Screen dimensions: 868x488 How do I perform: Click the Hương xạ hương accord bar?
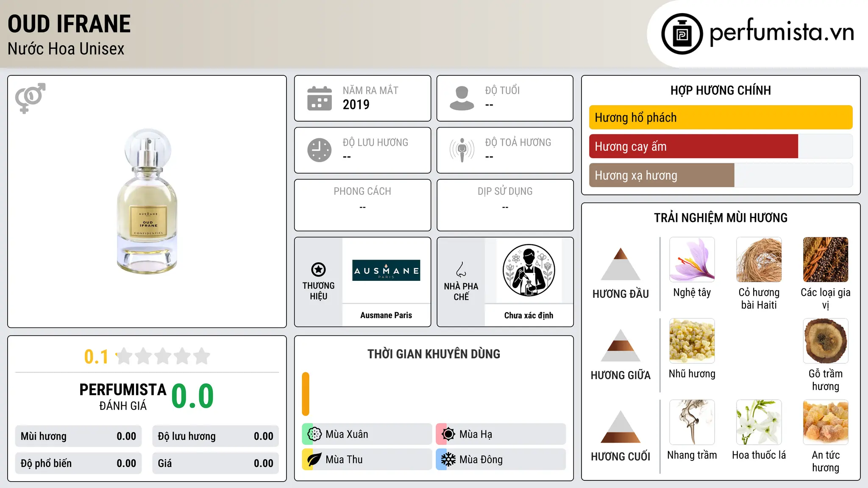(x=721, y=175)
